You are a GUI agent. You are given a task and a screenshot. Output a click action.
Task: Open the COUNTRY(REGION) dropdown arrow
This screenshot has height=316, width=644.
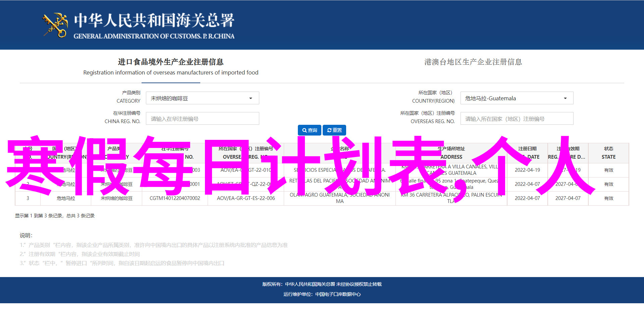coord(565,98)
